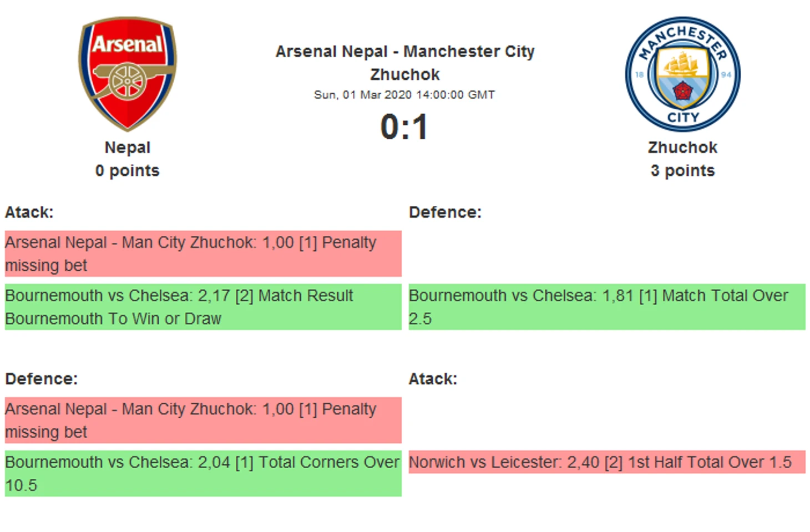Open the Arsenal Nepal - Manchester City match title

point(404,62)
